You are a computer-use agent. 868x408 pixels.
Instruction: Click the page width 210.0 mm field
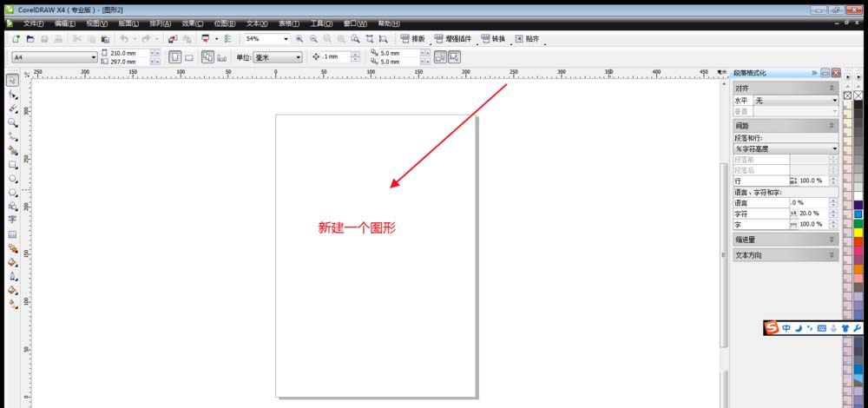[129, 53]
